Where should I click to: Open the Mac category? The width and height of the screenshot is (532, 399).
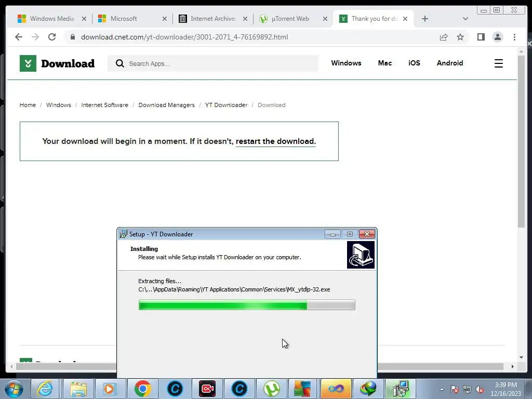pyautogui.click(x=385, y=63)
